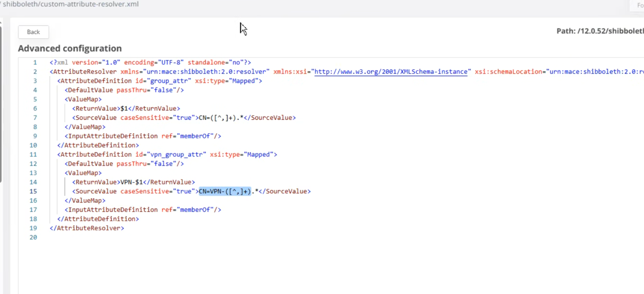Click line number 11 in gutter
The width and height of the screenshot is (644, 294).
[33, 154]
